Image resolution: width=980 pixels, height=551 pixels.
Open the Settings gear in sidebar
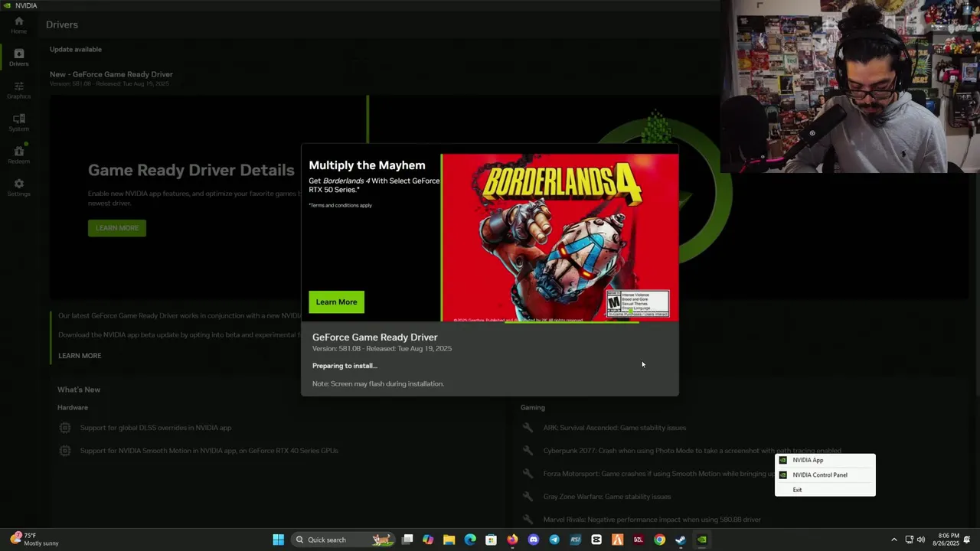coord(18,187)
